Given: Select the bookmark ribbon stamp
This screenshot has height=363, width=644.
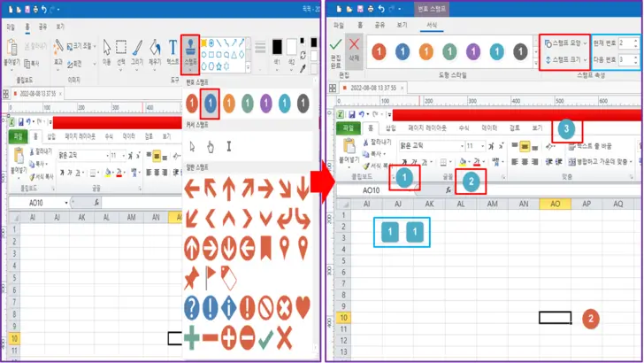Looking at the screenshot, I should pyautogui.click(x=265, y=248).
